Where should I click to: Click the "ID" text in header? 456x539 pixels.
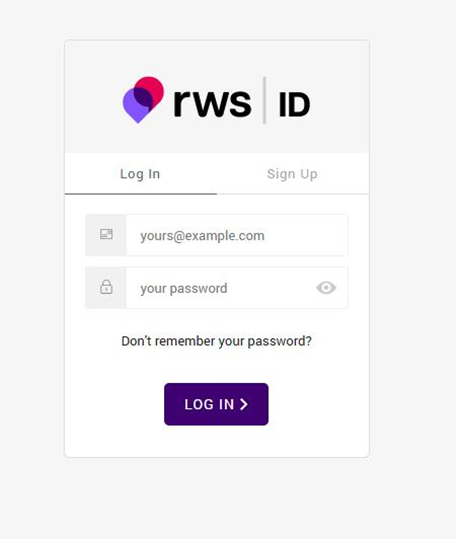pyautogui.click(x=294, y=105)
